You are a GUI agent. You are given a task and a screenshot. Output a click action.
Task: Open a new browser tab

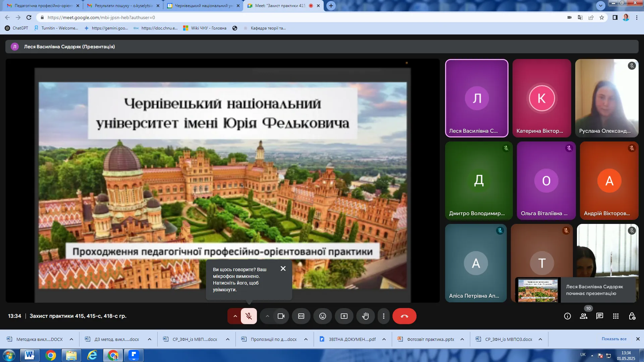331,6
